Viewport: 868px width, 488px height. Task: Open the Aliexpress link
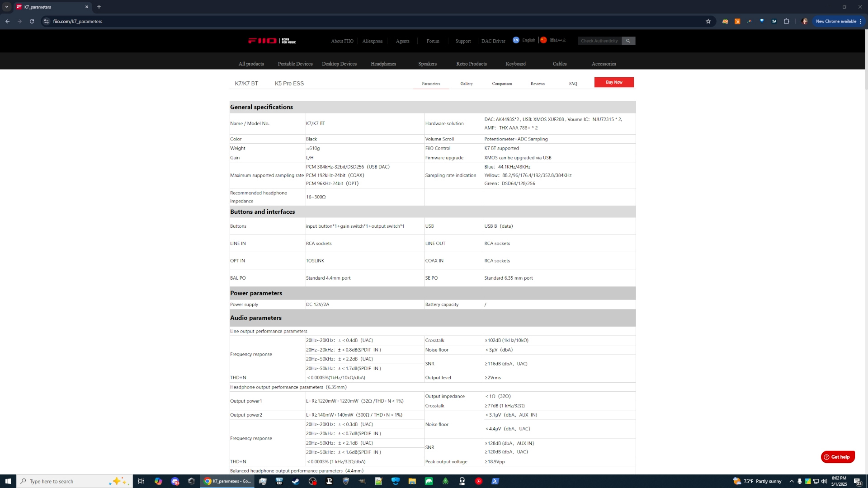[373, 41]
